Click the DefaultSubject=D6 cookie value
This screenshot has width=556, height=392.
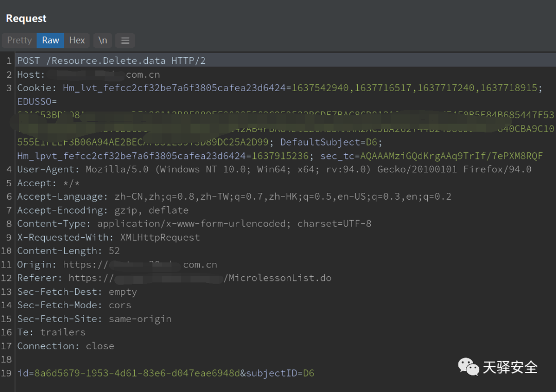pos(331,142)
